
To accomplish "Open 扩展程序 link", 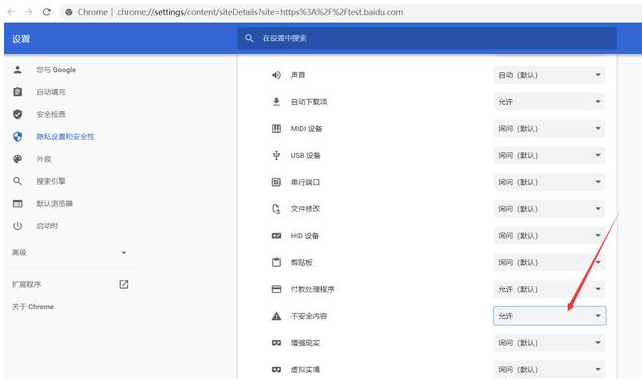I will (27, 284).
